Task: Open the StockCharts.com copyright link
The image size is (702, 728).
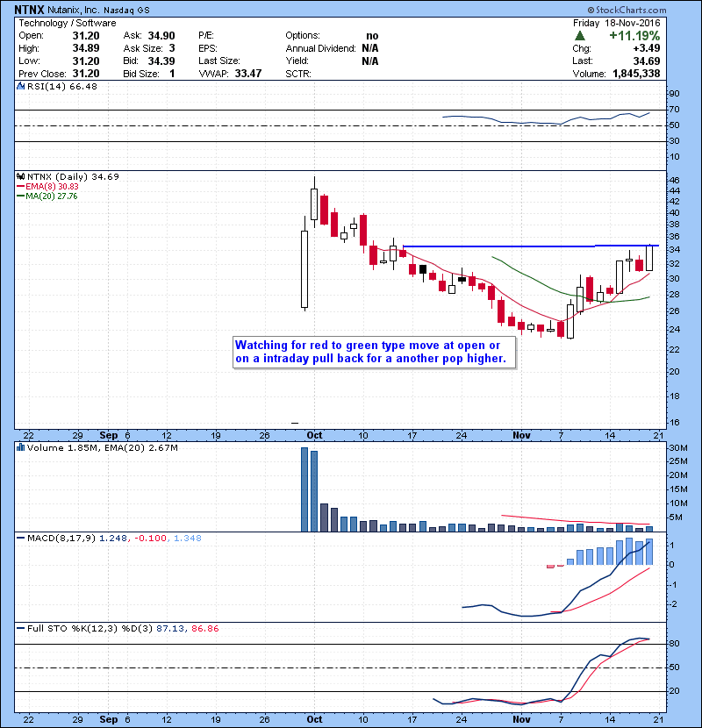Action: coord(627,10)
